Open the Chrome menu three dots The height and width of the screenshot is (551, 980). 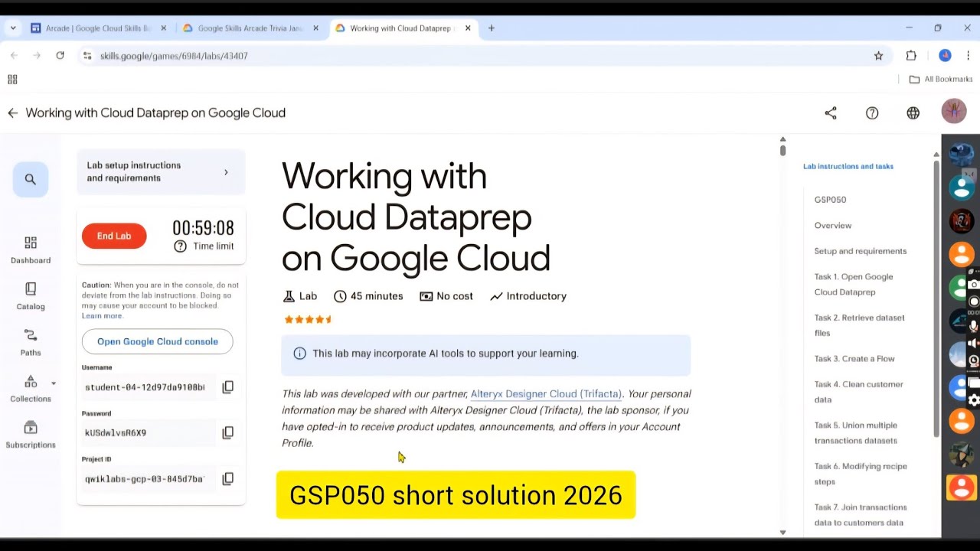point(969,56)
